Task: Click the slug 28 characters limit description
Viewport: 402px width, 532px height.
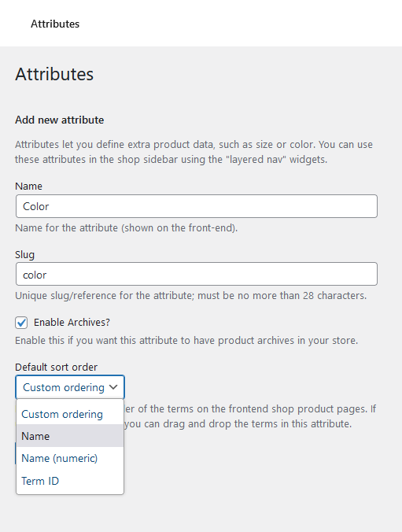Action: coord(191,296)
